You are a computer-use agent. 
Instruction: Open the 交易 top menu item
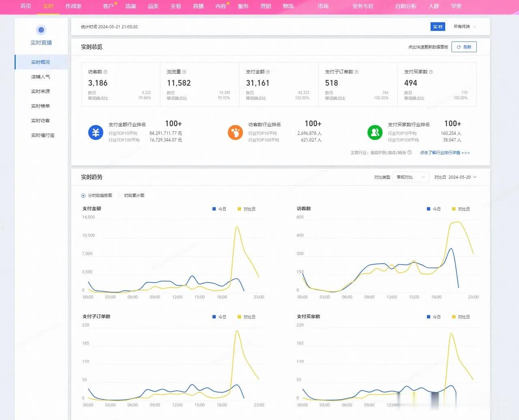pyautogui.click(x=176, y=6)
